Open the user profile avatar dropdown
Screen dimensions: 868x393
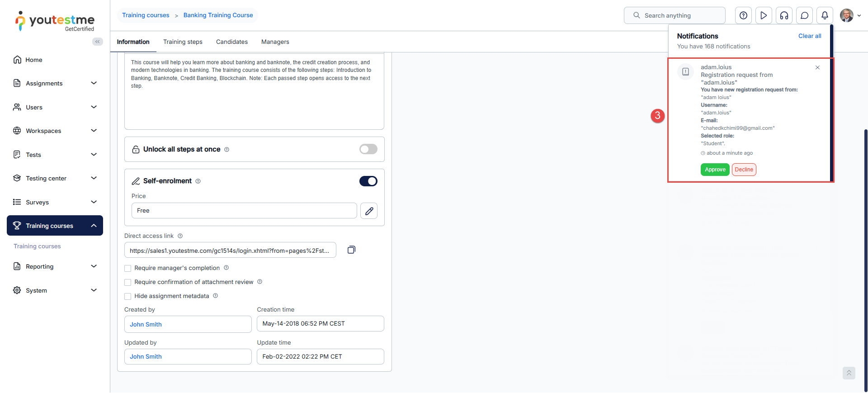click(x=850, y=15)
